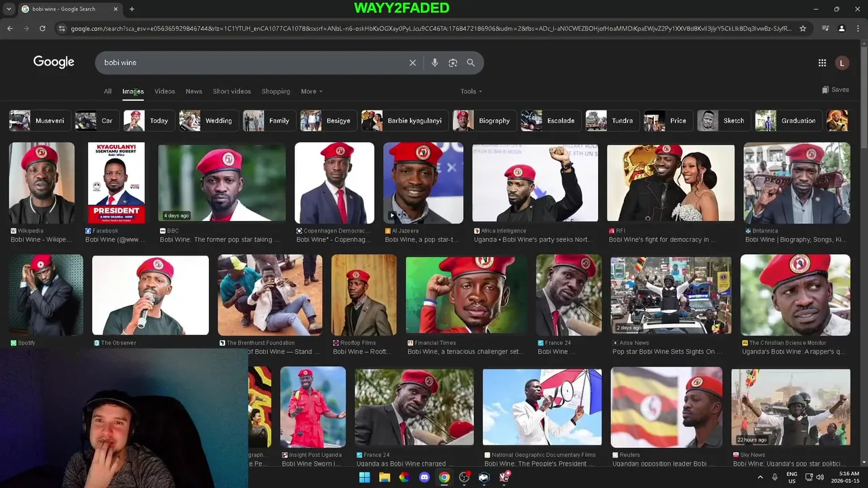Screen dimensions: 868x488
Task: Go back to the previous page
Action: pyautogui.click(x=9, y=28)
